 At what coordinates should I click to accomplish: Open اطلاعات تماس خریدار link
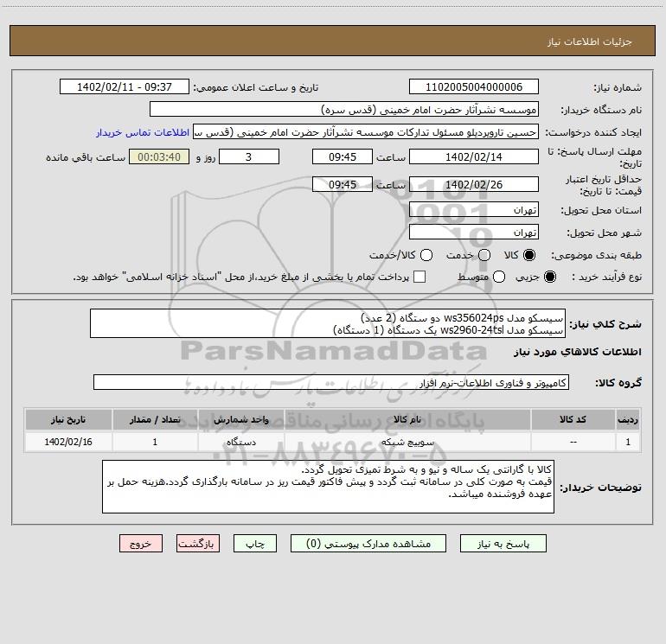click(143, 132)
